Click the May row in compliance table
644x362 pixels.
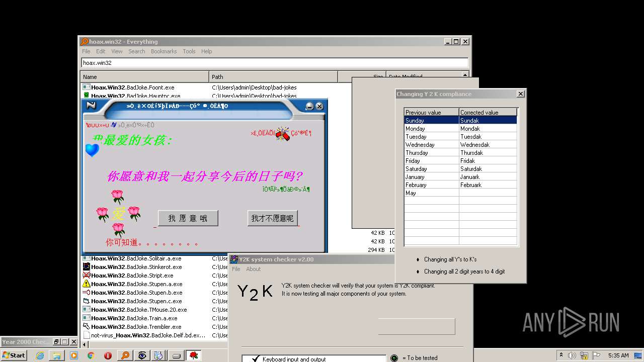460,193
